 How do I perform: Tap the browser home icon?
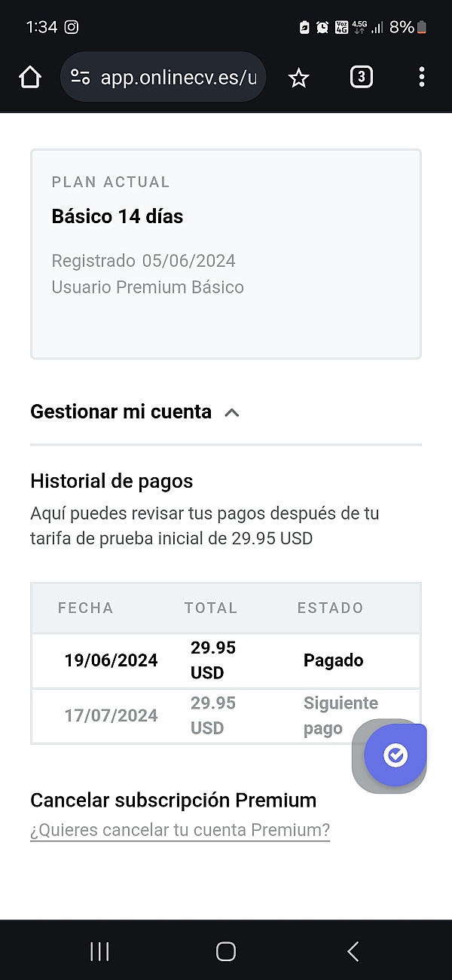coord(29,77)
